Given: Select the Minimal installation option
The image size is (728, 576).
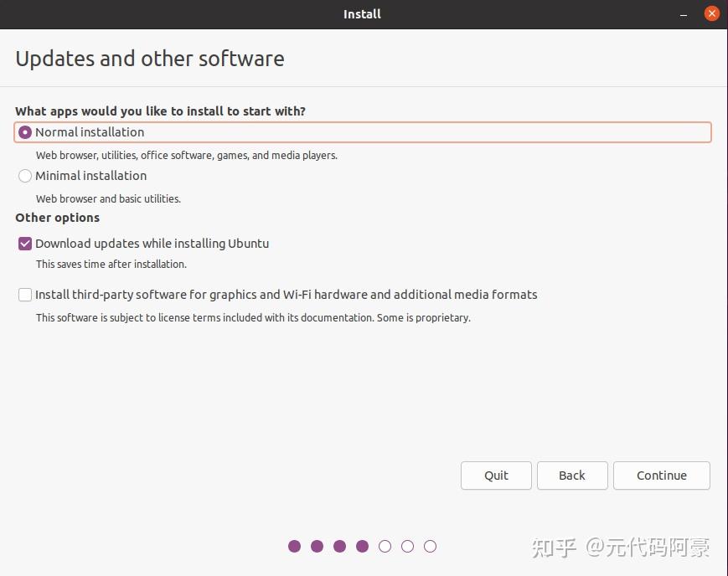Looking at the screenshot, I should point(23,176).
